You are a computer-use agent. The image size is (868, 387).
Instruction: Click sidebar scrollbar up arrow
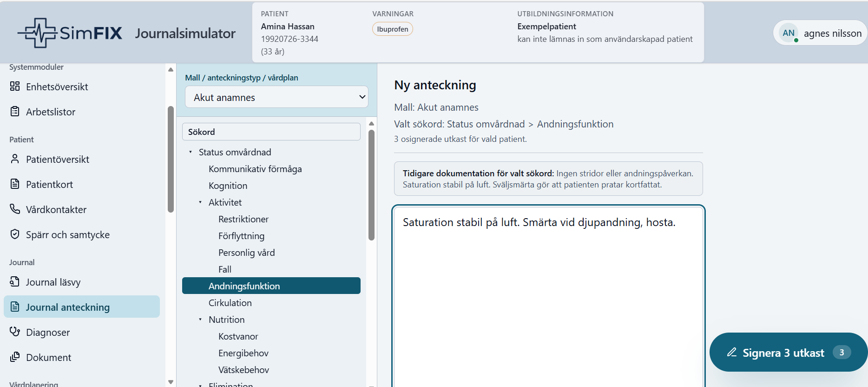(171, 69)
